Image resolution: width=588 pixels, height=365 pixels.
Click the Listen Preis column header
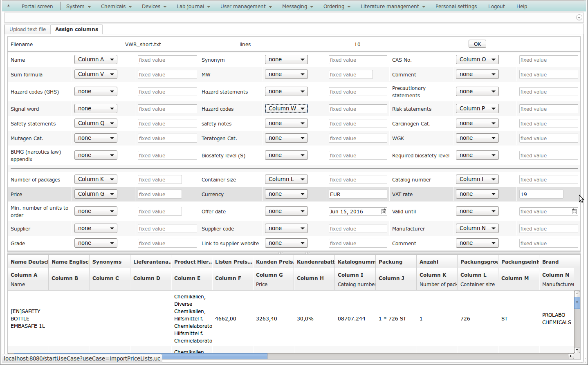(x=233, y=262)
